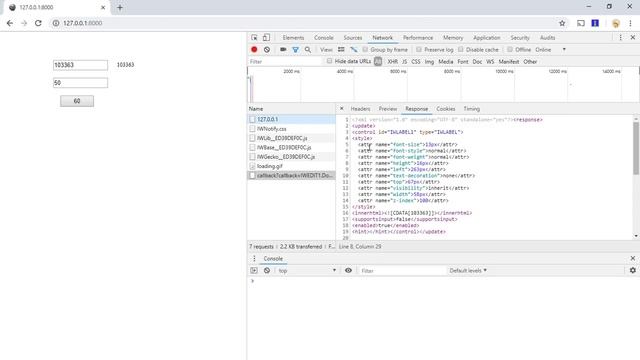Toggle the overview waterfall view icon

[354, 49]
